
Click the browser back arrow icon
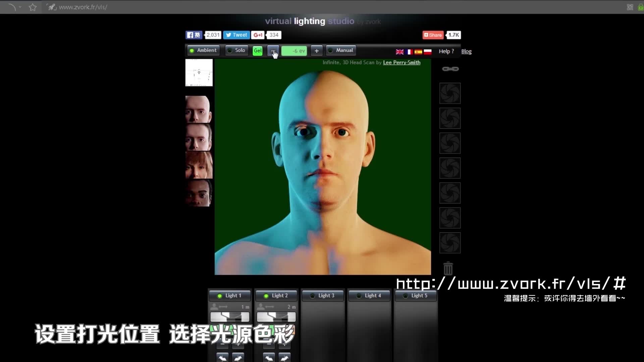(x=12, y=7)
